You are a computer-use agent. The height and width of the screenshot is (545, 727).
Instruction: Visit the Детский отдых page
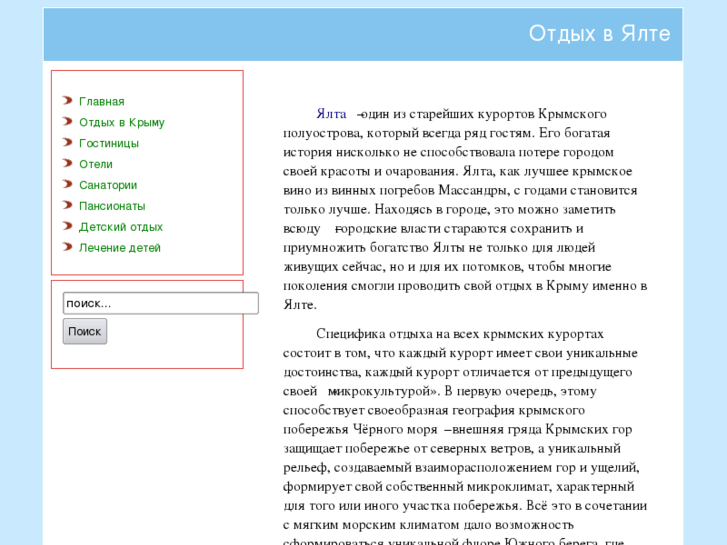[x=121, y=228]
